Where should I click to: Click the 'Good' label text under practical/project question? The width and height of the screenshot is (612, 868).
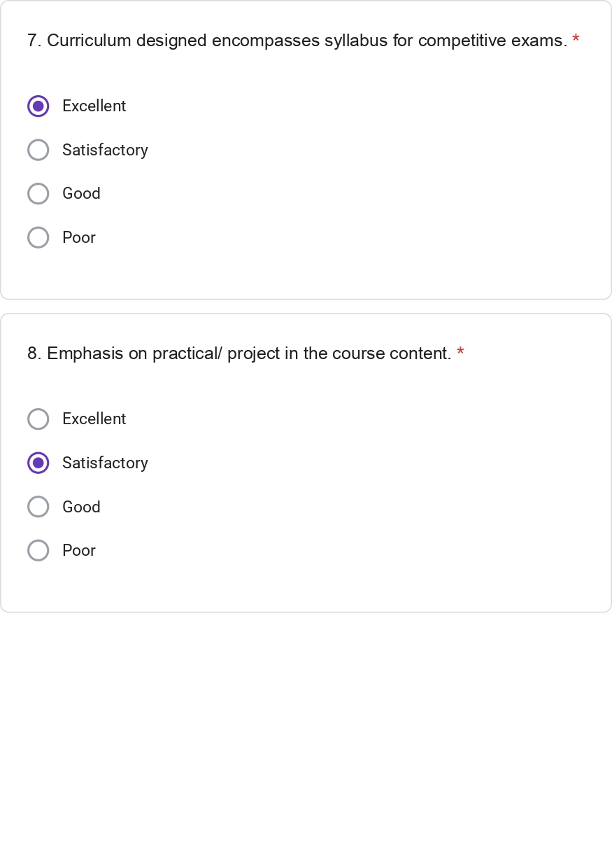pyautogui.click(x=81, y=507)
